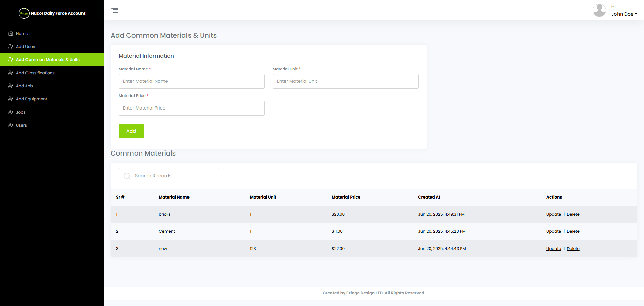
Task: Click the user avatar picture
Action: tap(599, 10)
